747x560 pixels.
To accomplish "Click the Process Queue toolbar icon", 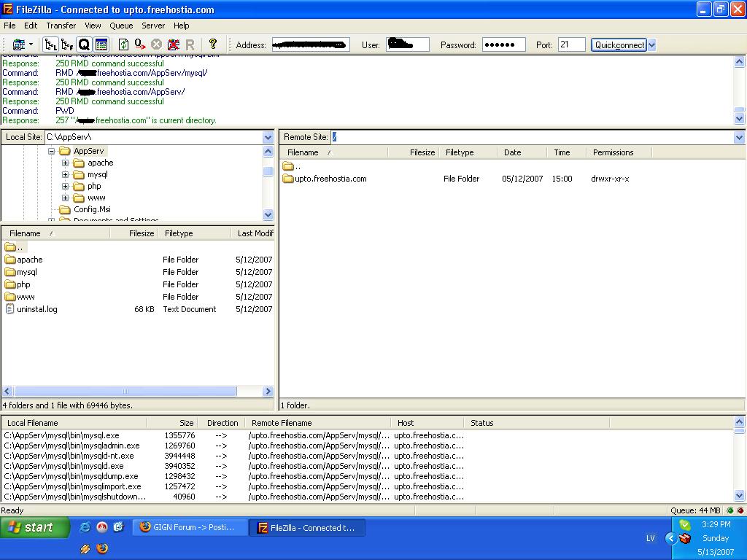I will click(x=139, y=44).
